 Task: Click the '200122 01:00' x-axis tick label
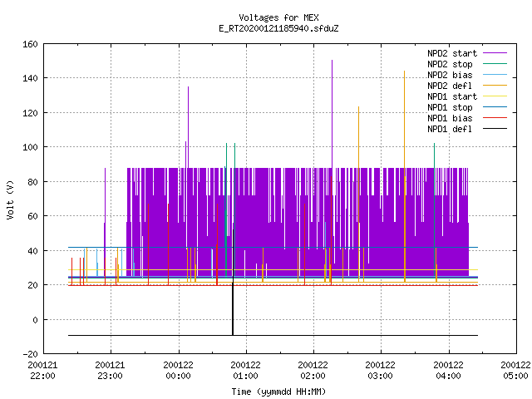coord(246,371)
